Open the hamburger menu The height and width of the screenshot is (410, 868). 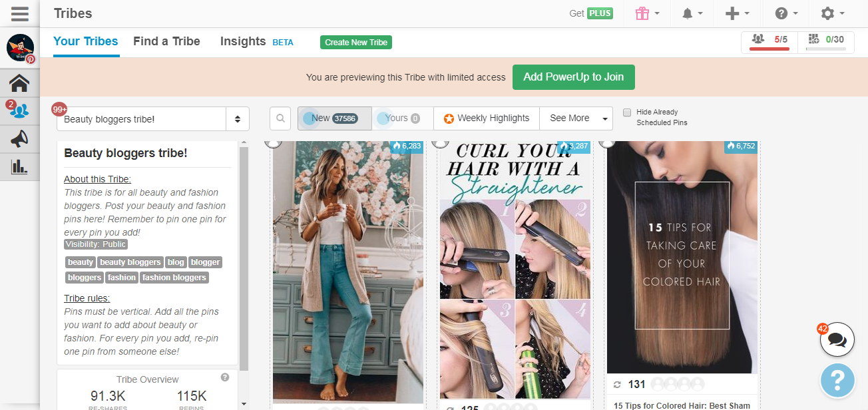coord(19,13)
